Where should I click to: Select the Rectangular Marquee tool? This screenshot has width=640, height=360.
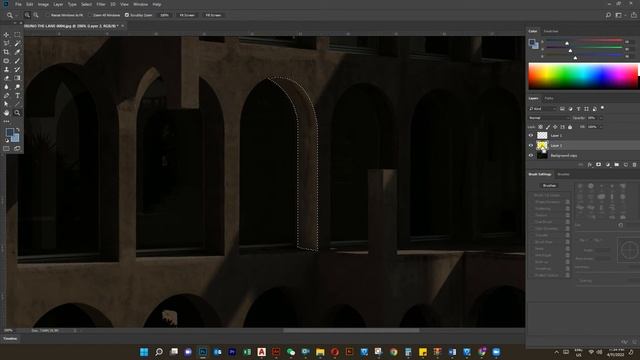(17, 35)
